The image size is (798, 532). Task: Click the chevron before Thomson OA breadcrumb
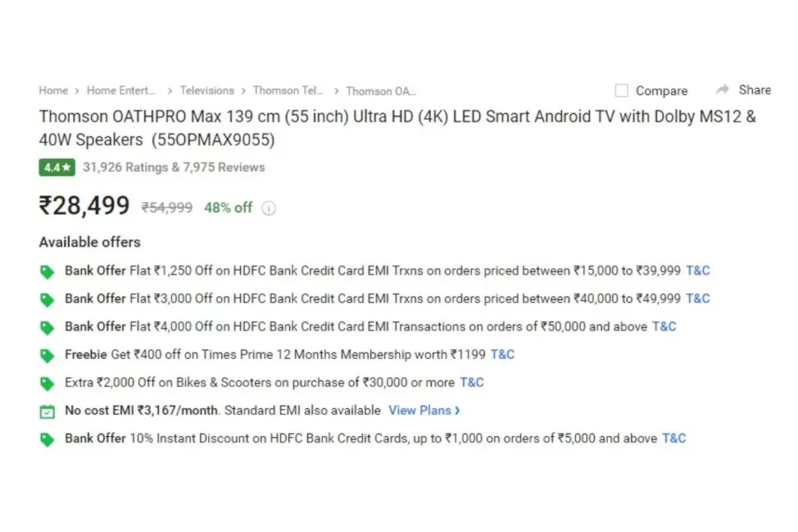pyautogui.click(x=337, y=91)
